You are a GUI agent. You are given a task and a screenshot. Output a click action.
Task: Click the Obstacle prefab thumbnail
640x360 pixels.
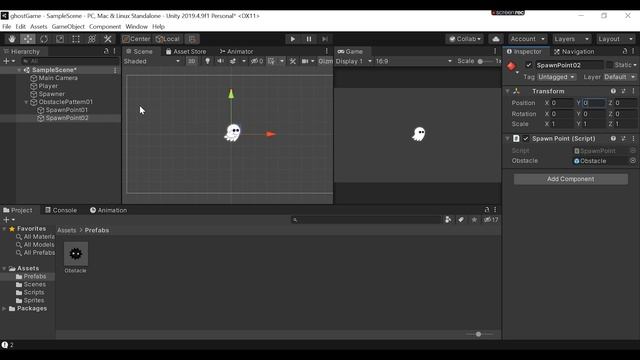point(76,254)
